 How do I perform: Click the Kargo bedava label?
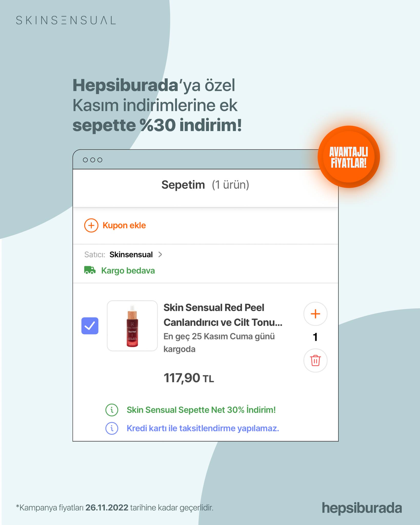(x=128, y=270)
